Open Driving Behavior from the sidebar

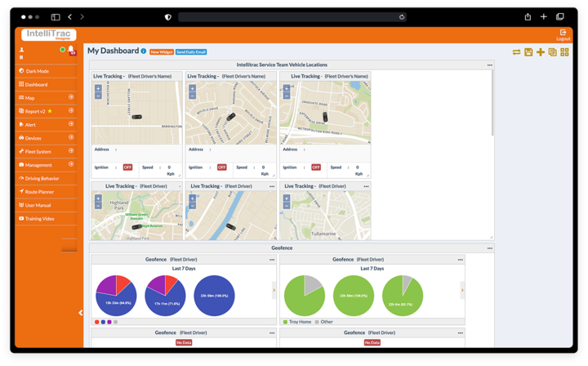click(42, 178)
